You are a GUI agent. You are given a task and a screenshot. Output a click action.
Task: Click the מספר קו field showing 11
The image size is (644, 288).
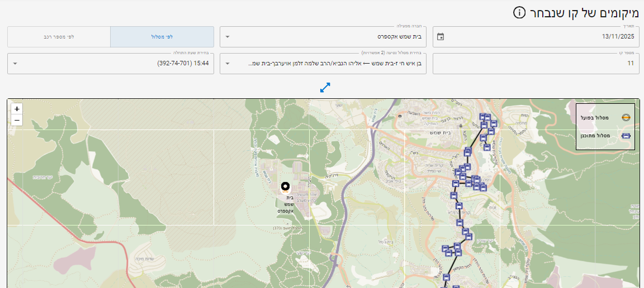tap(536, 64)
